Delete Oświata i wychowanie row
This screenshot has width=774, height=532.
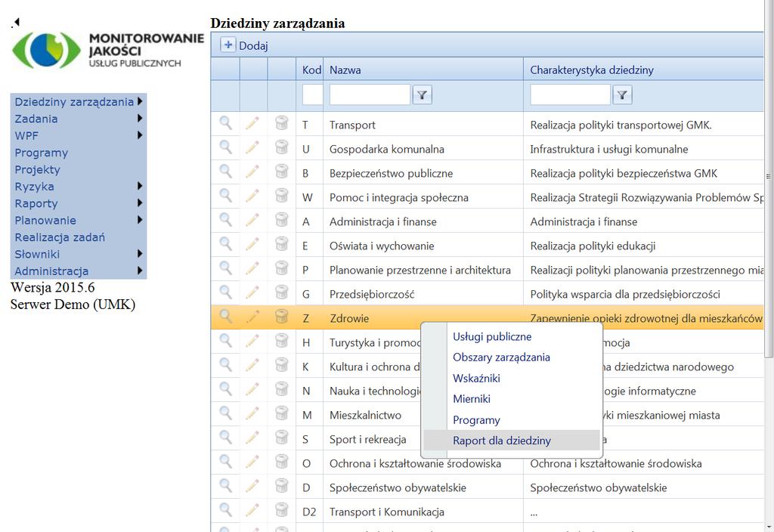(x=281, y=244)
